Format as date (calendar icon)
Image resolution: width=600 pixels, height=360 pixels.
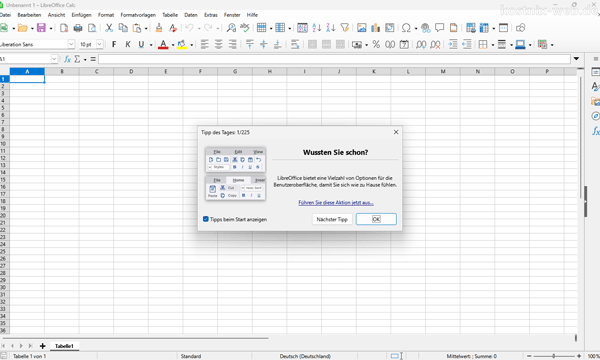pyautogui.click(x=404, y=44)
